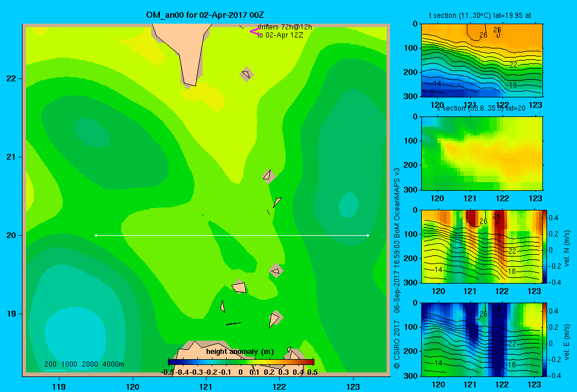Click the right endpoint of the white section line

tap(368, 235)
